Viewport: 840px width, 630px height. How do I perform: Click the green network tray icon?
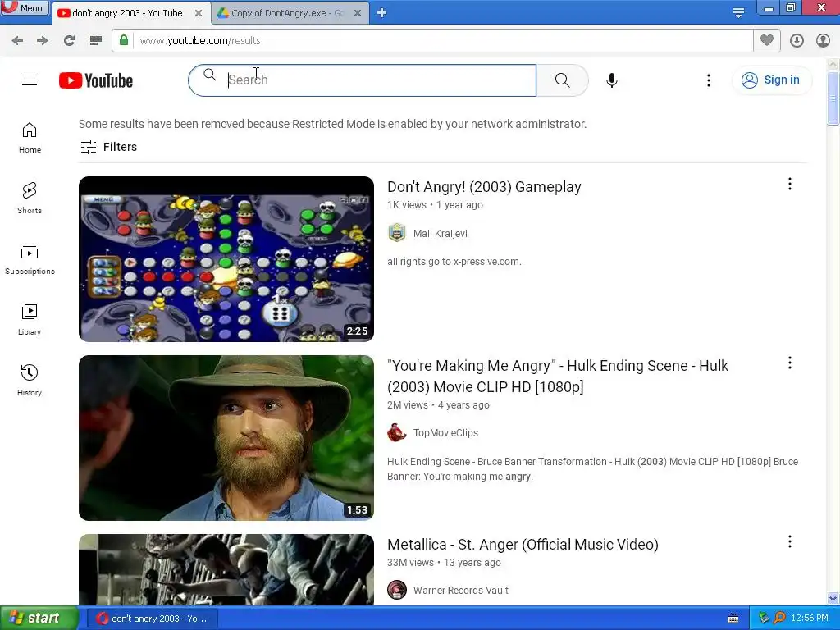[x=764, y=618]
